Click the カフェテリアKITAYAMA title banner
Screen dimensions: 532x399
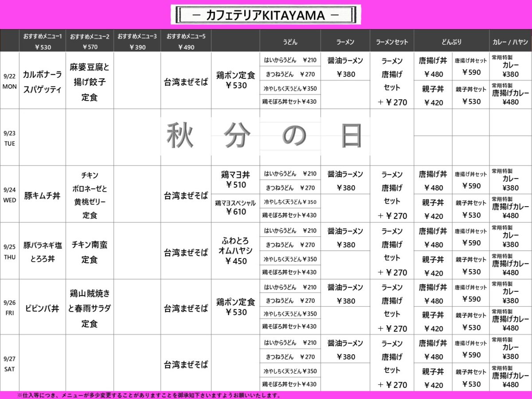click(266, 15)
